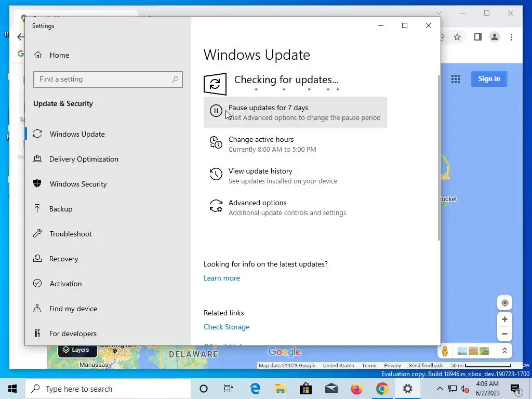Click the active hours clock icon
This screenshot has width=532, height=399.
tap(216, 142)
